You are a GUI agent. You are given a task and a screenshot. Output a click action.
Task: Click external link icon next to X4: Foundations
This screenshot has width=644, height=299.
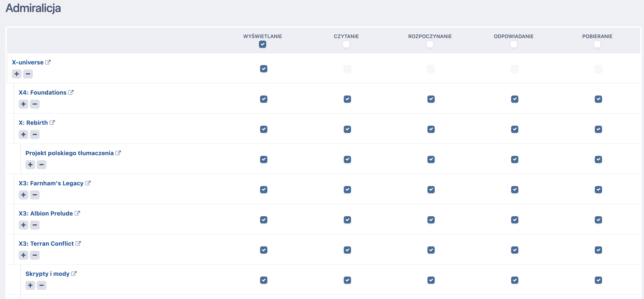point(71,92)
